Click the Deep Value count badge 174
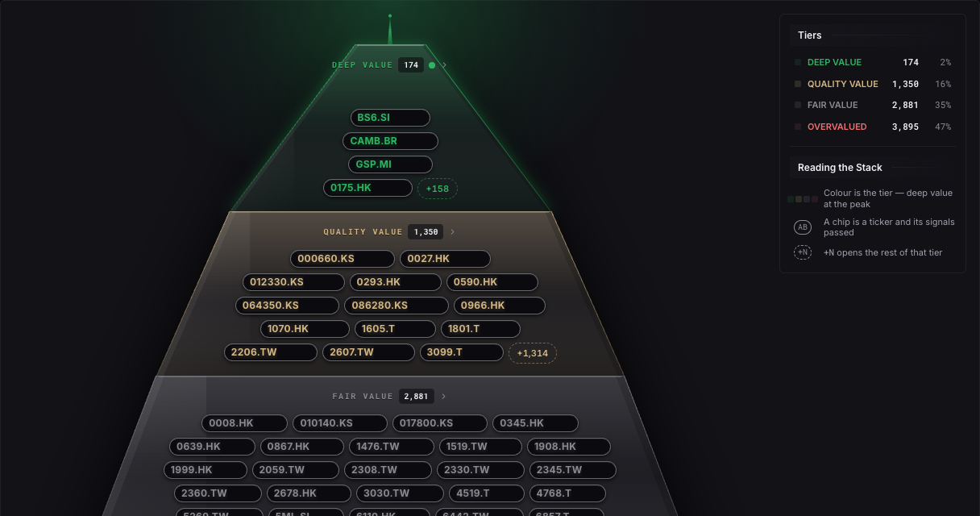Image resolution: width=980 pixels, height=516 pixels. point(412,65)
